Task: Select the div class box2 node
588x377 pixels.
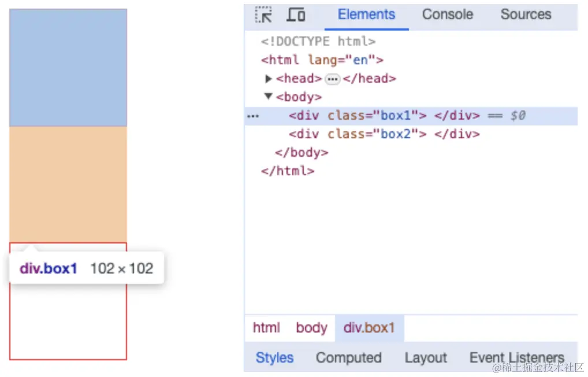Action: point(384,134)
